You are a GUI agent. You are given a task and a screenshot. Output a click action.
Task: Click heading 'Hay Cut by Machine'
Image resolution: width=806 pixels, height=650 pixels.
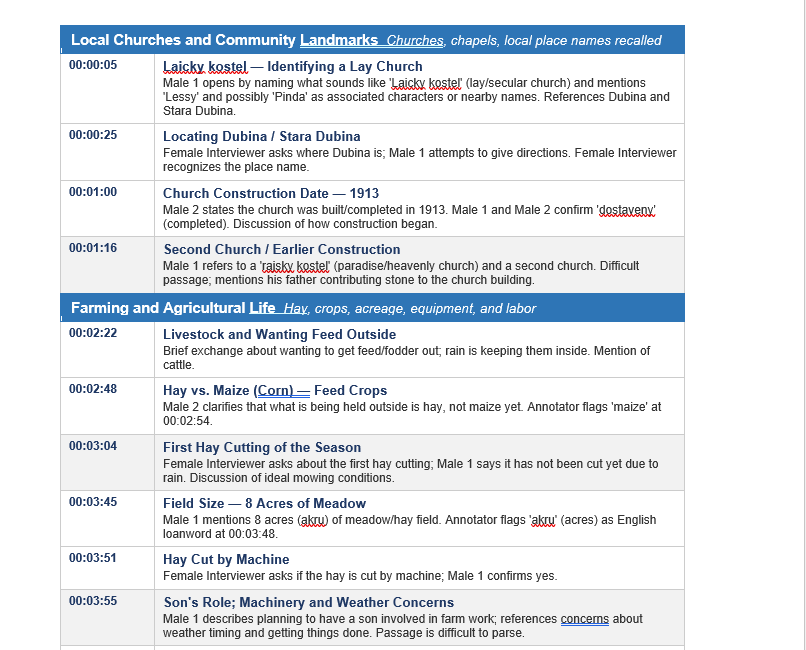pos(226,560)
